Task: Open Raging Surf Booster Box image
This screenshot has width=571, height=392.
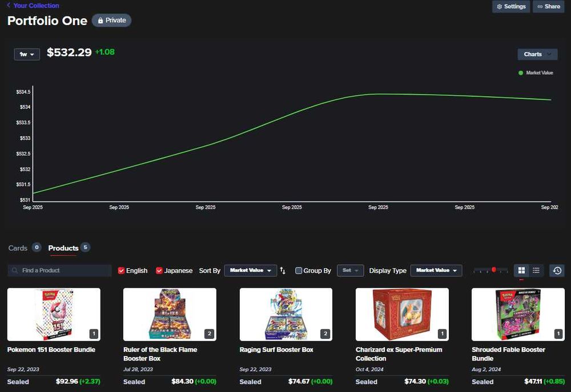Action: (x=286, y=314)
